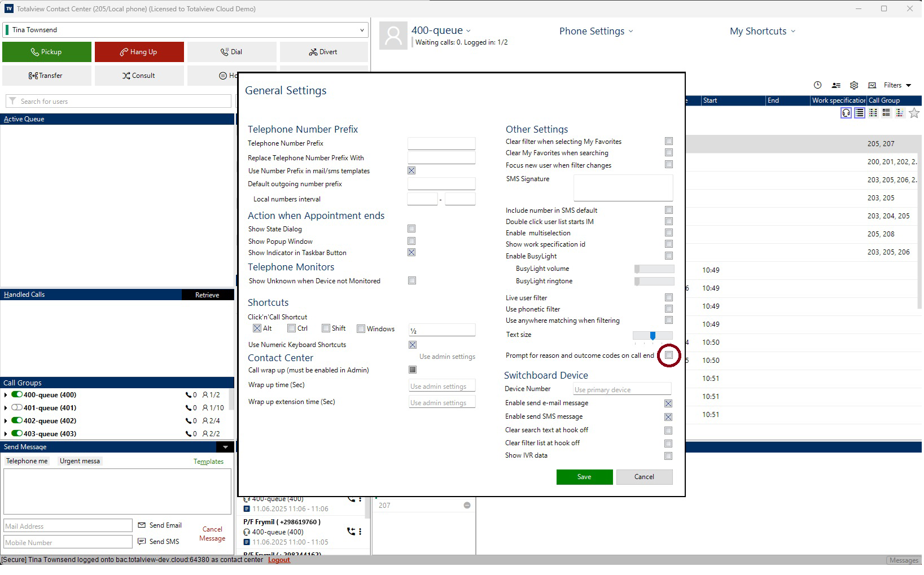Enable Show Unknown when Device not Monitored
The height and width of the screenshot is (575, 924).
(412, 280)
